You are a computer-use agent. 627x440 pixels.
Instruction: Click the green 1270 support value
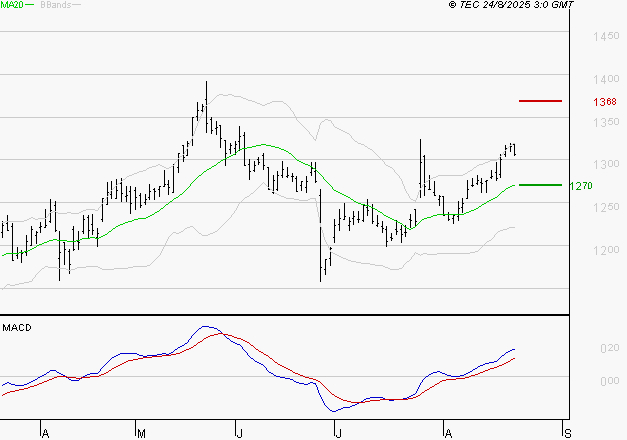click(x=581, y=186)
